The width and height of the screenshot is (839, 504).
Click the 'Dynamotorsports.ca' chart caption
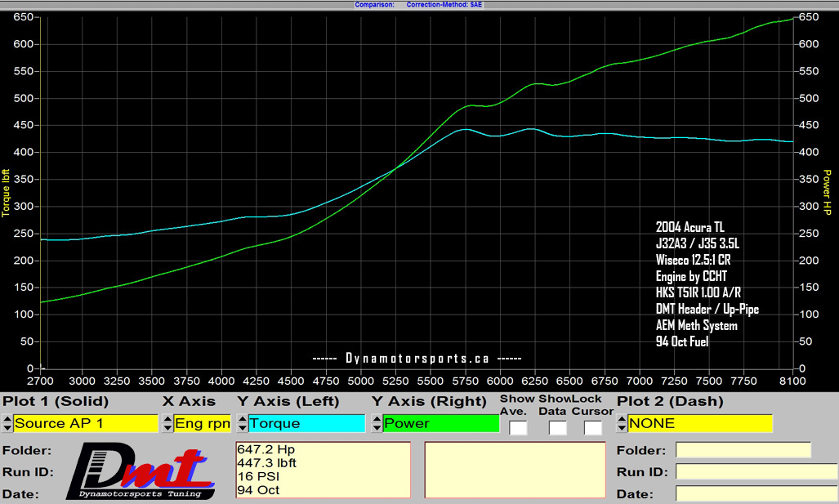tap(417, 358)
